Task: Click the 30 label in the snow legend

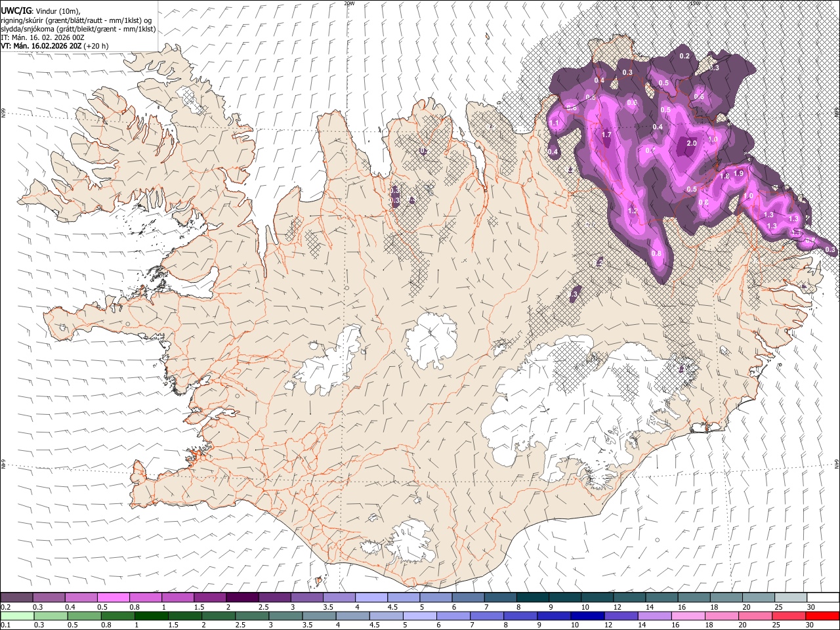Action: [811, 607]
